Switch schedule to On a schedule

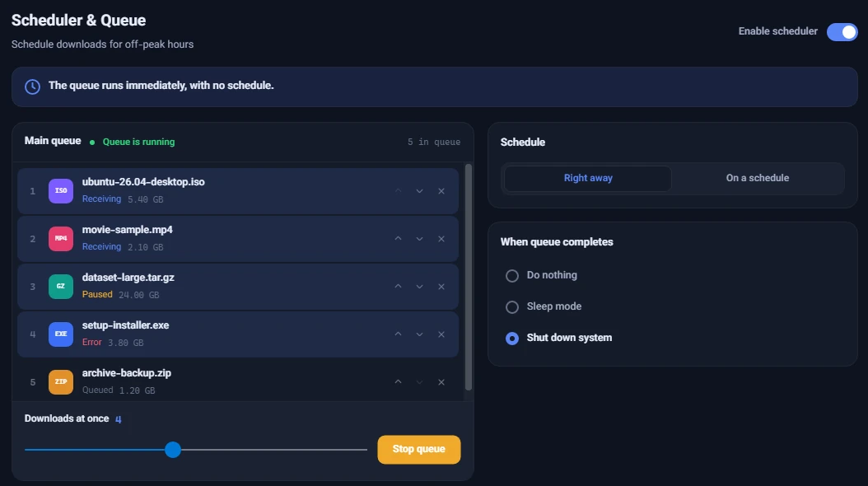pos(758,178)
